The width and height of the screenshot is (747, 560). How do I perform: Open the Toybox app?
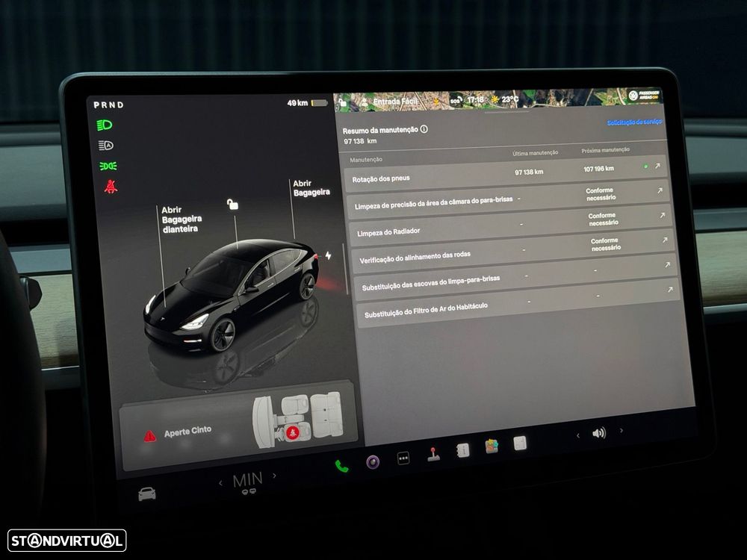click(492, 447)
